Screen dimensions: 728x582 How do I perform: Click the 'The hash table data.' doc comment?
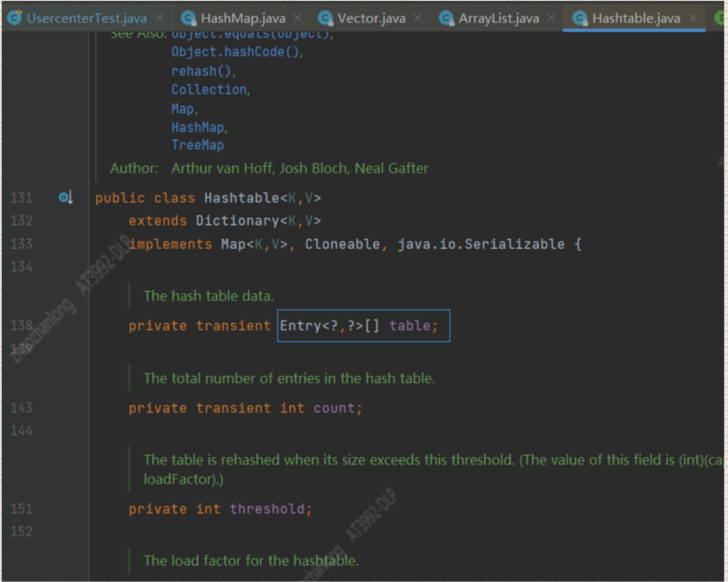click(x=209, y=296)
